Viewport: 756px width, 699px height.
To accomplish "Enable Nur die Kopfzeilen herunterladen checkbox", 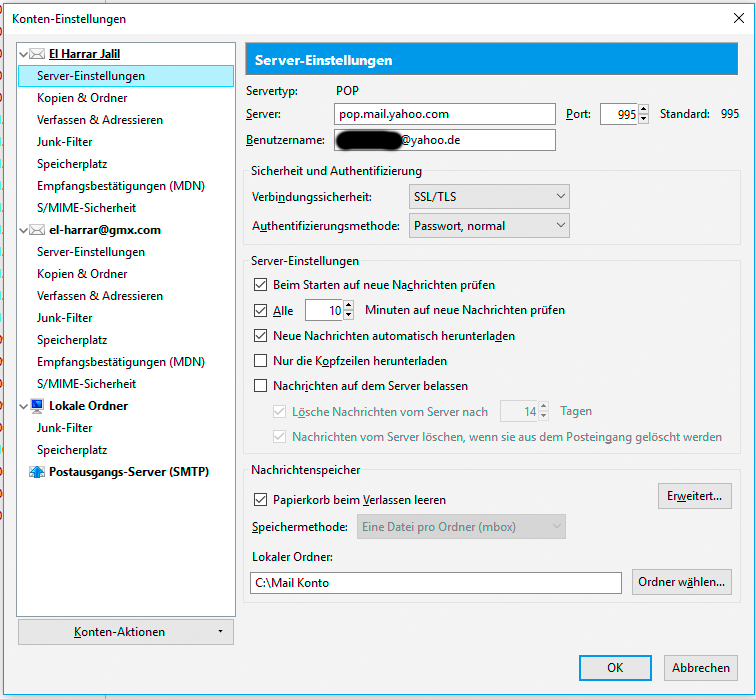I will 262,361.
